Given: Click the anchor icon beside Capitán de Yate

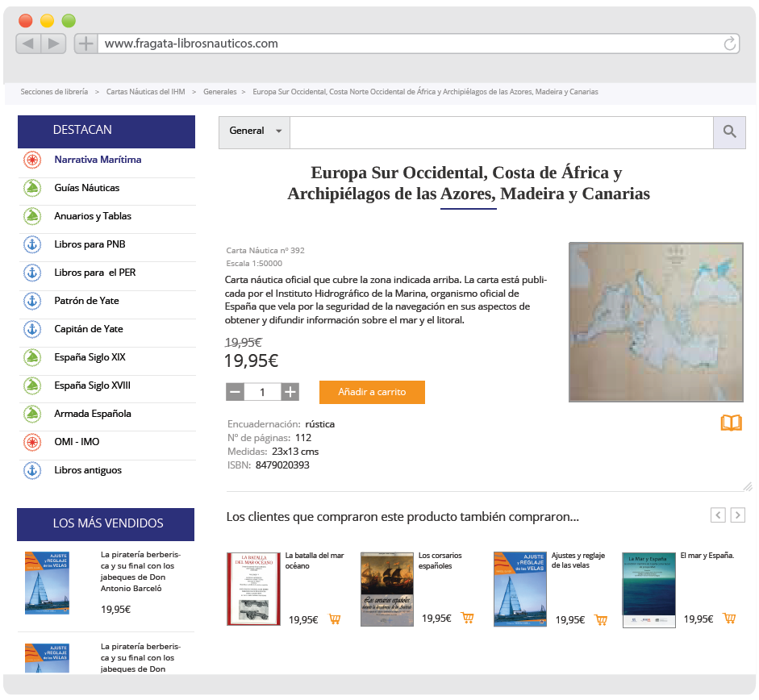Looking at the screenshot, I should pyautogui.click(x=32, y=329).
